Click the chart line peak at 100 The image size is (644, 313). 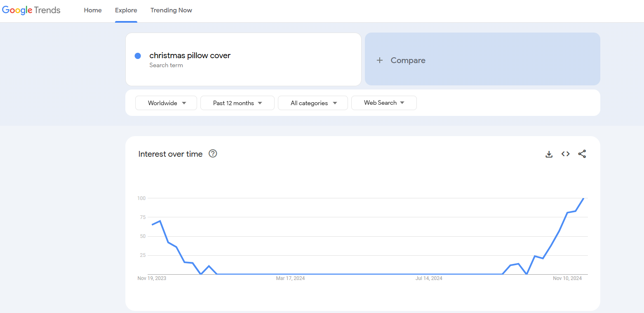coord(583,198)
